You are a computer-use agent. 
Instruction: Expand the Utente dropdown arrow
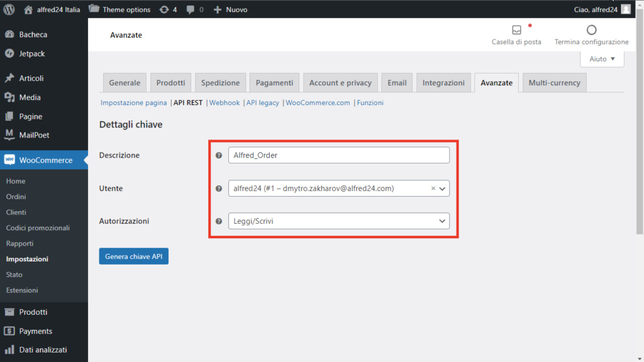click(442, 189)
